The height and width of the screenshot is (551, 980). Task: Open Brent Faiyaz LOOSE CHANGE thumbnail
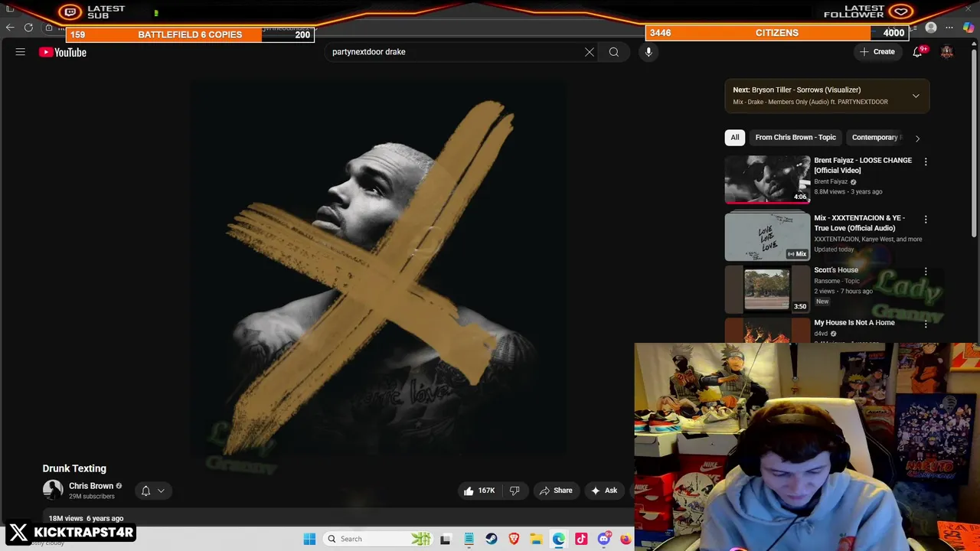pos(767,180)
